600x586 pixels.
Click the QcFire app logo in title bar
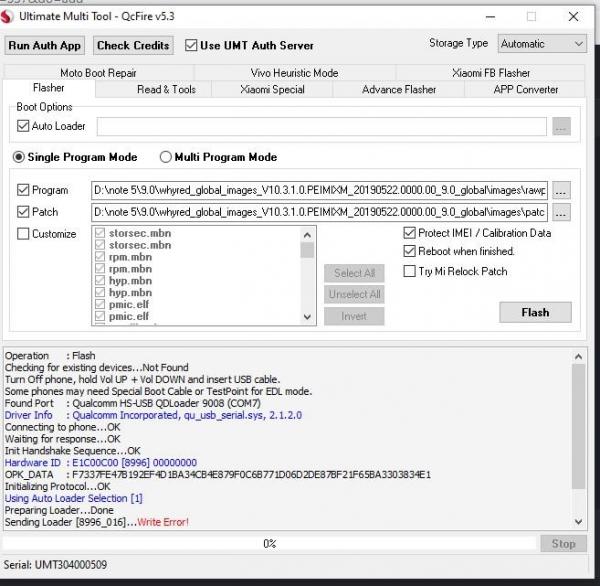7,16
